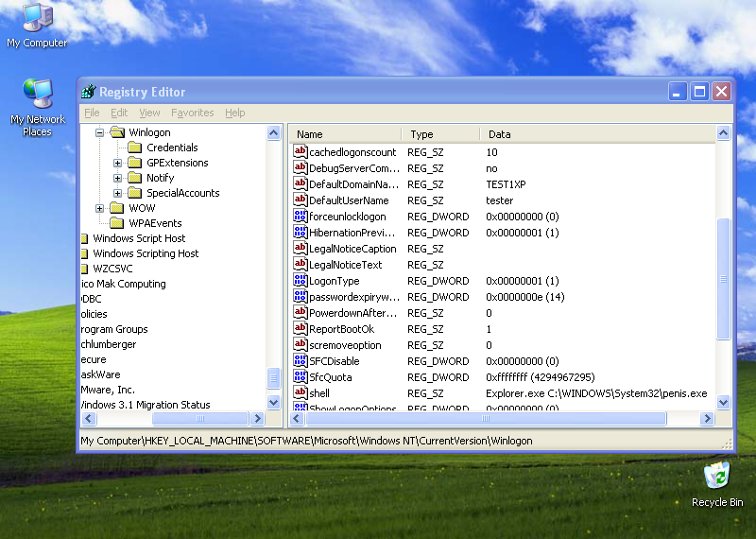Open the My Network Places desktop icon
Screen dimensions: 756x539
point(37,107)
